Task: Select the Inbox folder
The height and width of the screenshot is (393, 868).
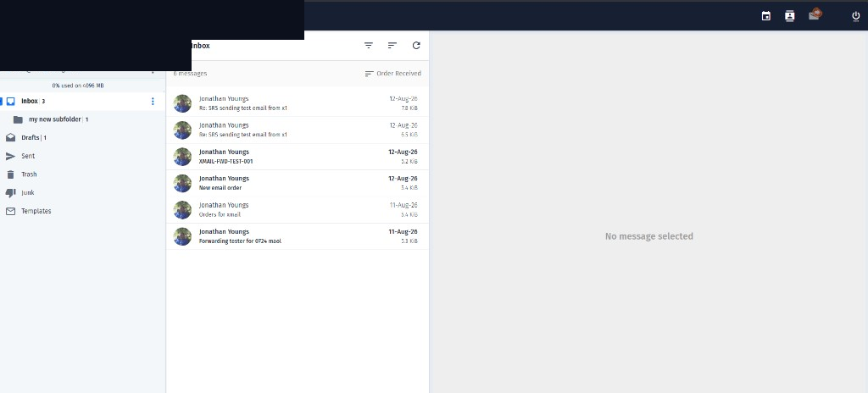Action: 82,102
